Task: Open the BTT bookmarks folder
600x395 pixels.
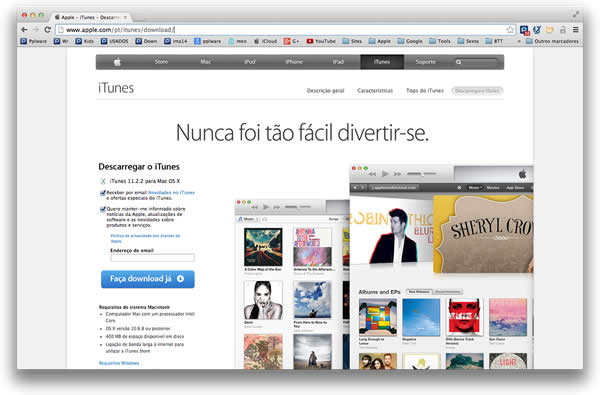Action: [494, 41]
